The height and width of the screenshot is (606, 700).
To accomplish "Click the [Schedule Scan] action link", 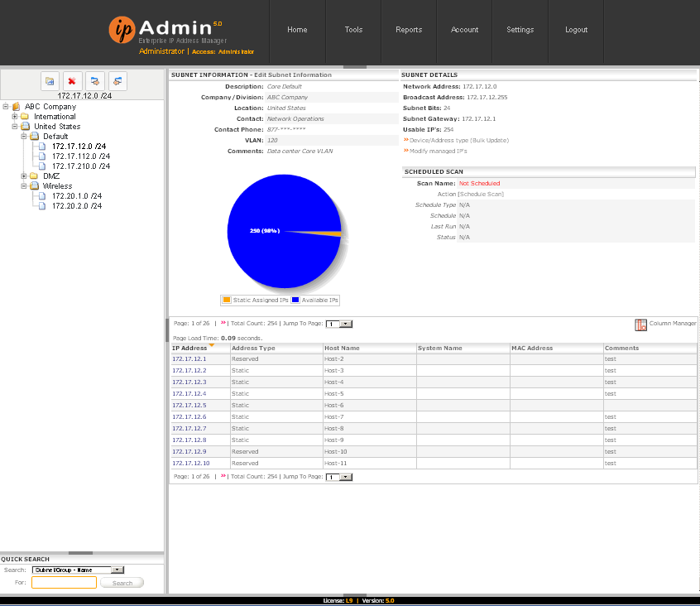I will (481, 195).
